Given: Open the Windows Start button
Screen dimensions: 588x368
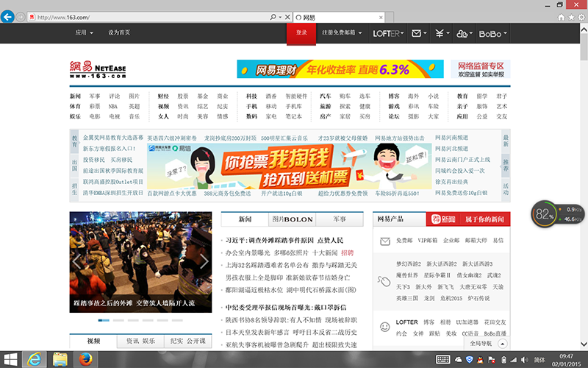Looking at the screenshot, I should [10, 360].
